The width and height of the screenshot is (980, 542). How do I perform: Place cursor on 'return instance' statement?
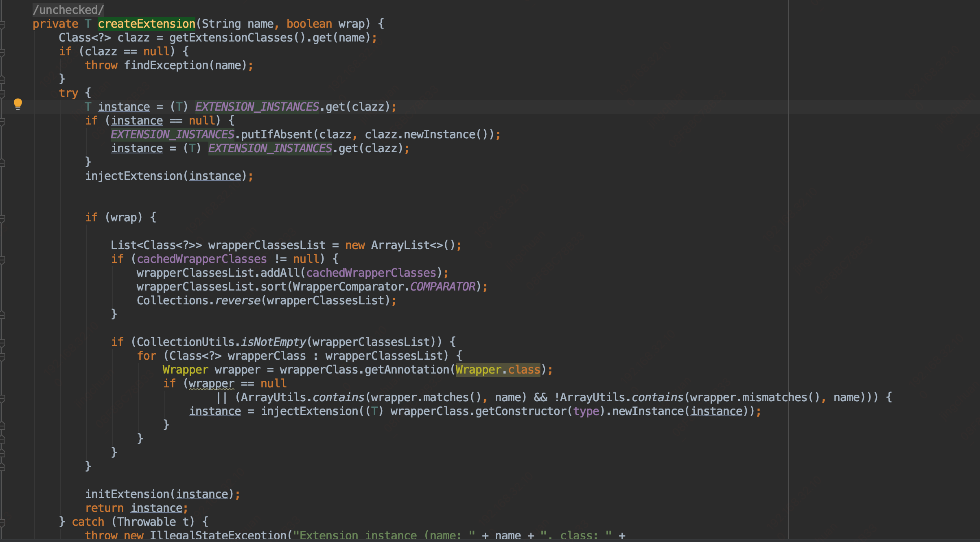point(136,508)
